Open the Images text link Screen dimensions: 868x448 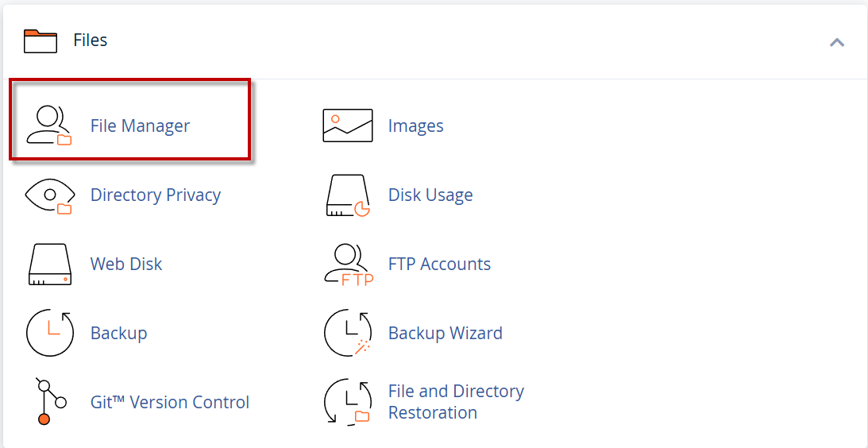click(x=415, y=126)
